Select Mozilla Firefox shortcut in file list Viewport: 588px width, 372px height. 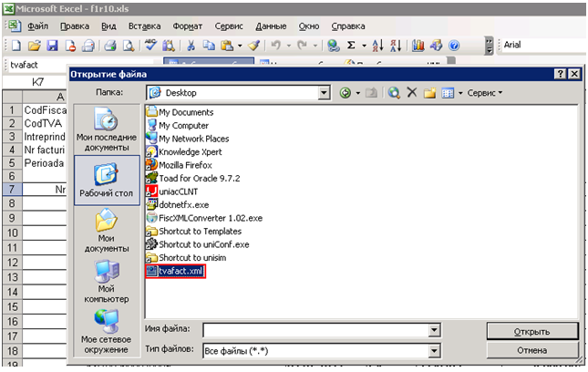pyautogui.click(x=180, y=165)
